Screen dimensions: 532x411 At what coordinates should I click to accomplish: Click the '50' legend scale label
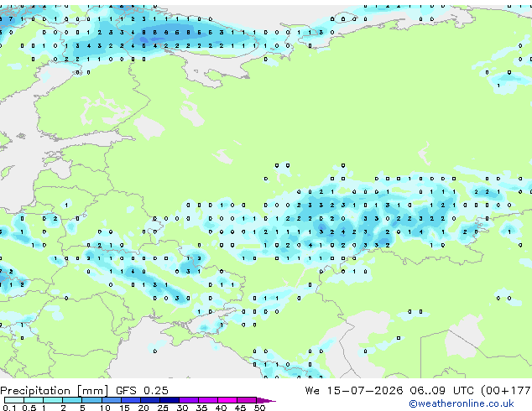pyautogui.click(x=259, y=408)
